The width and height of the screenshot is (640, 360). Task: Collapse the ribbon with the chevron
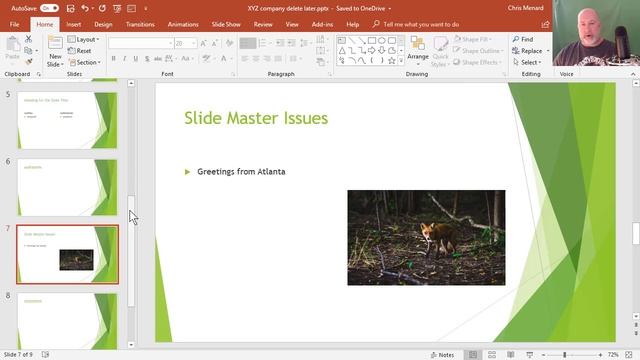pos(633,74)
